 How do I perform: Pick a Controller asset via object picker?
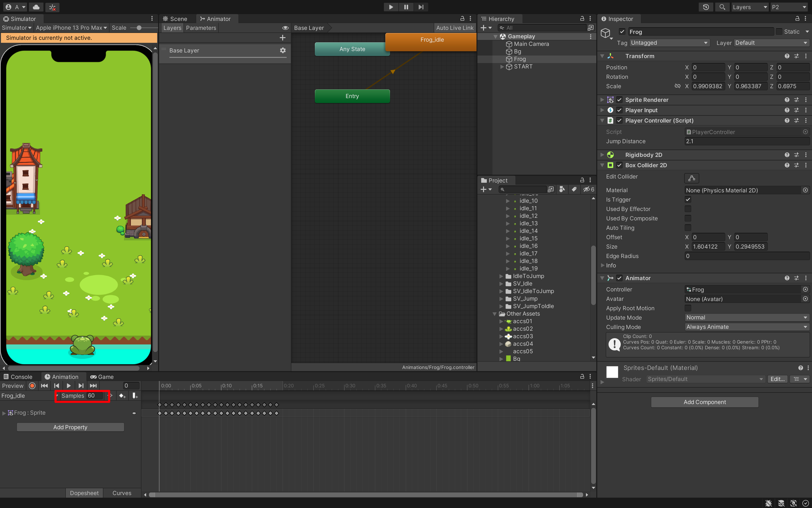[805, 289]
